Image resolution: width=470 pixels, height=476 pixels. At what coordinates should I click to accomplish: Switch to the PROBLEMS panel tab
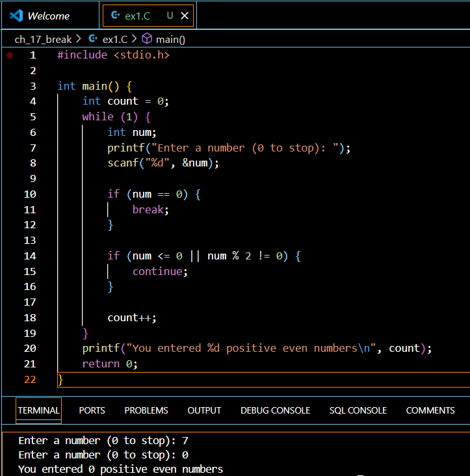click(x=146, y=410)
